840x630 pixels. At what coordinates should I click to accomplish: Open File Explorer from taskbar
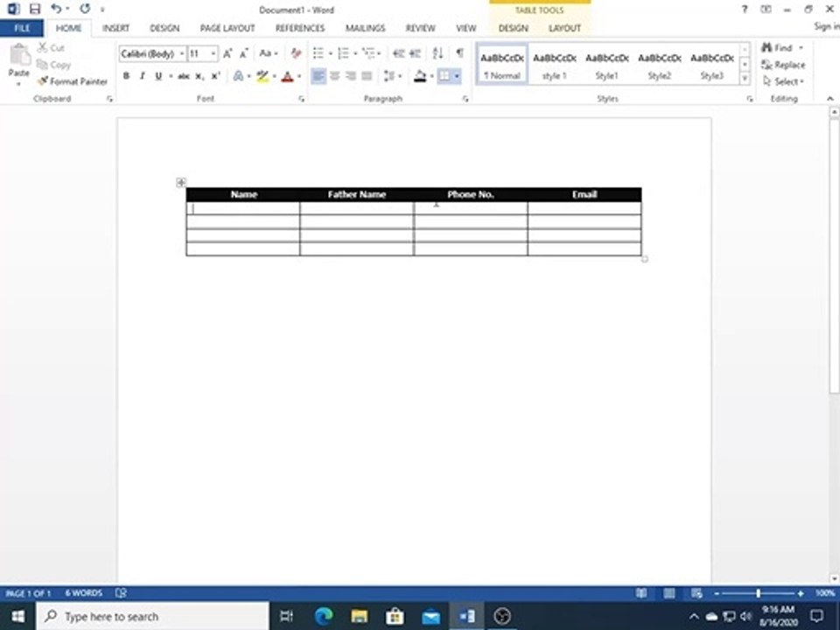pyautogui.click(x=359, y=617)
